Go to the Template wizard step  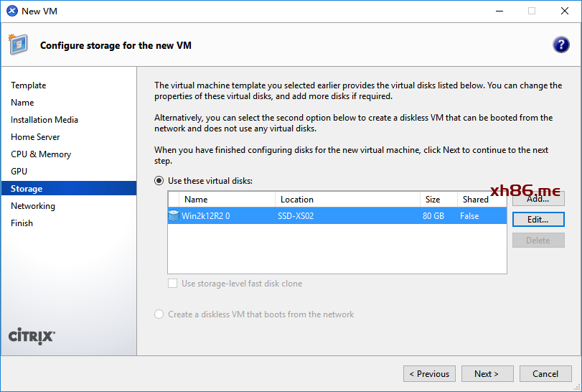point(28,85)
